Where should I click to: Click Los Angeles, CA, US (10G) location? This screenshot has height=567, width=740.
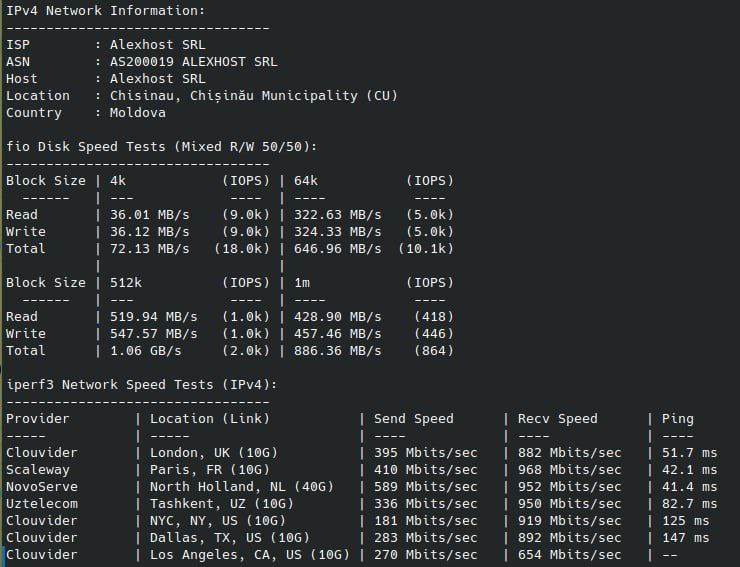pos(250,555)
